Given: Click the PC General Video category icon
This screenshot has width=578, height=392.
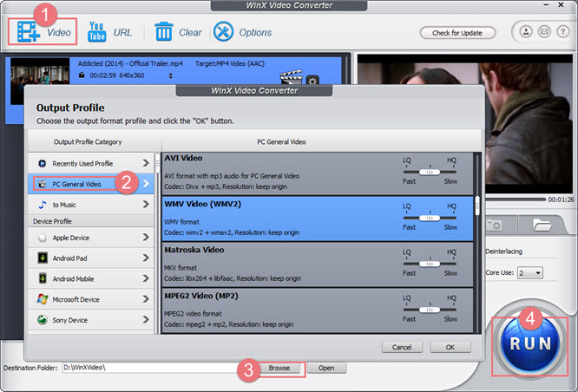Looking at the screenshot, I should [42, 184].
